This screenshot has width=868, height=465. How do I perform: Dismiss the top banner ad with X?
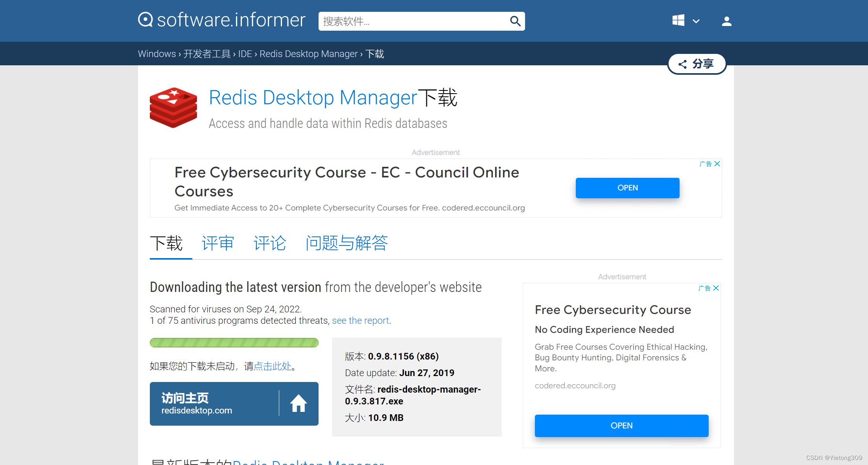point(717,164)
